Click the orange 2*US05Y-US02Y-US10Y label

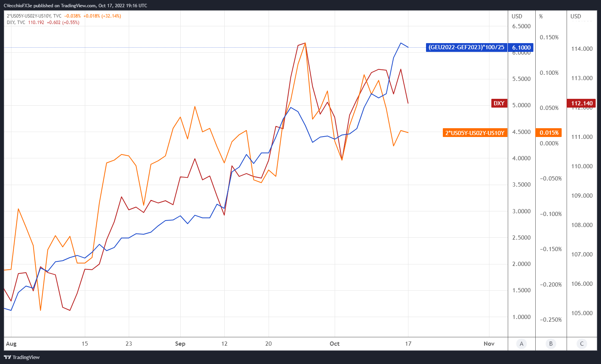click(475, 133)
